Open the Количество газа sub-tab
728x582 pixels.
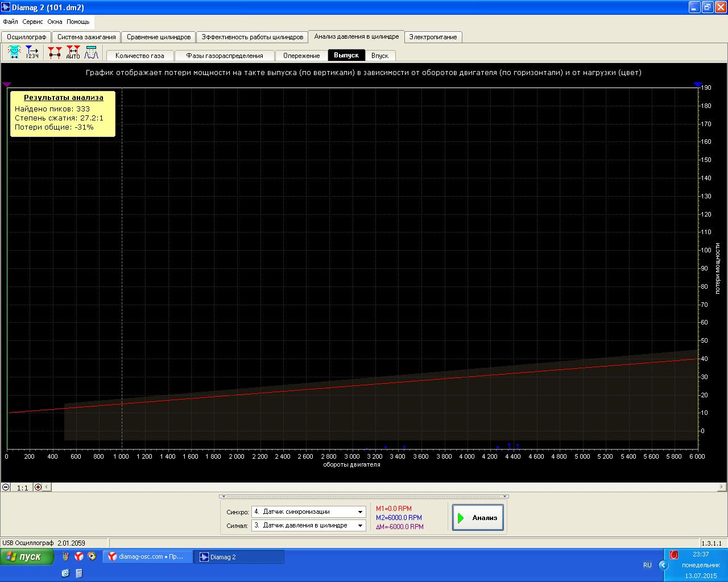click(139, 56)
